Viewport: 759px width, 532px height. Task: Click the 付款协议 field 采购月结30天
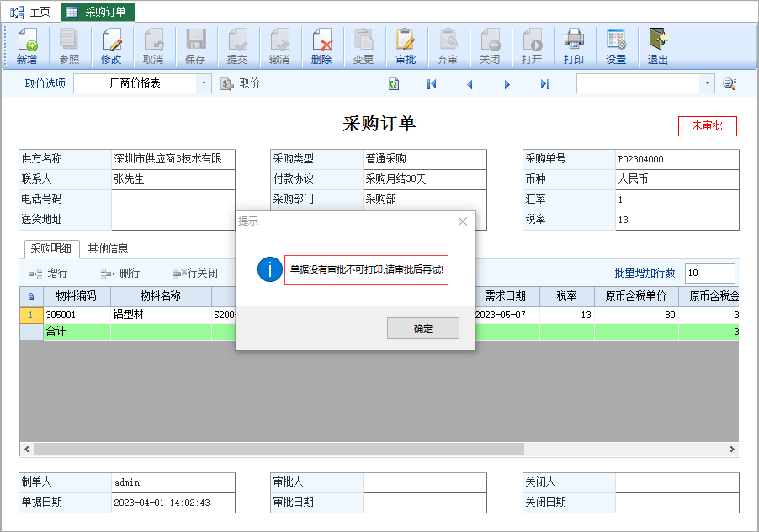424,179
